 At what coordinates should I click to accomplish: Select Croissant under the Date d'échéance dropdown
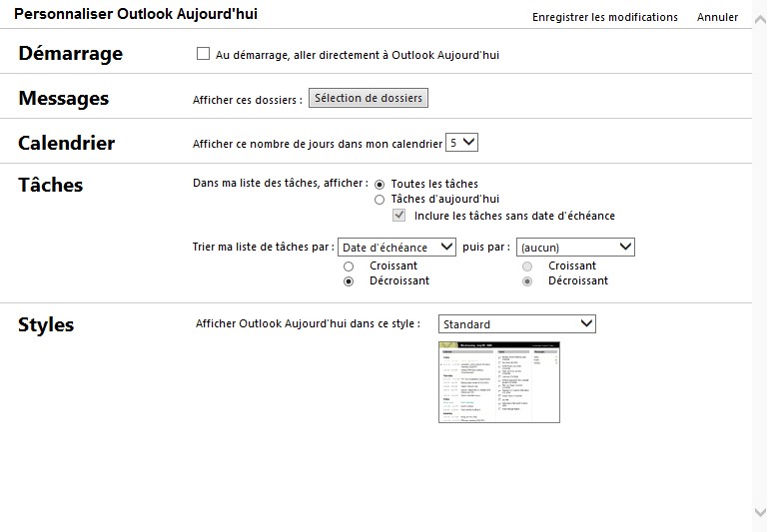pos(349,266)
